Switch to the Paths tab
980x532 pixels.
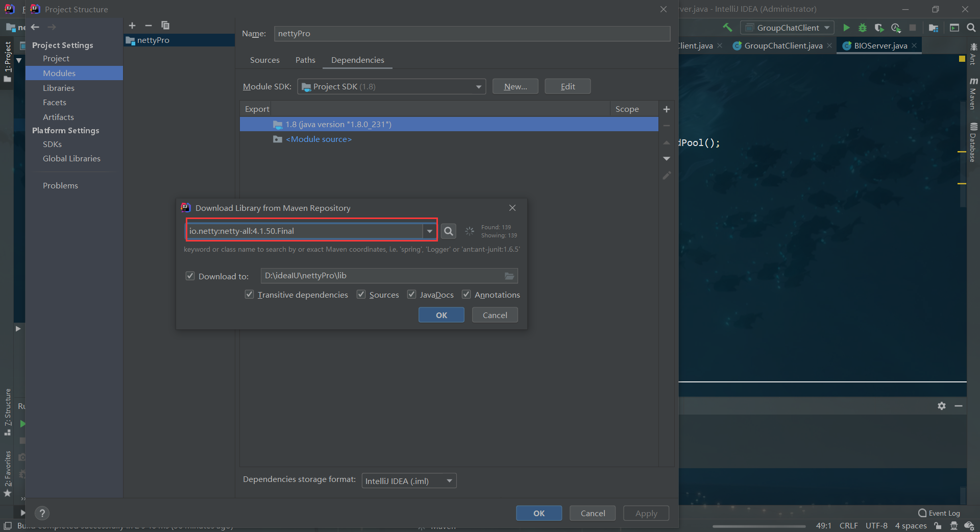point(305,60)
